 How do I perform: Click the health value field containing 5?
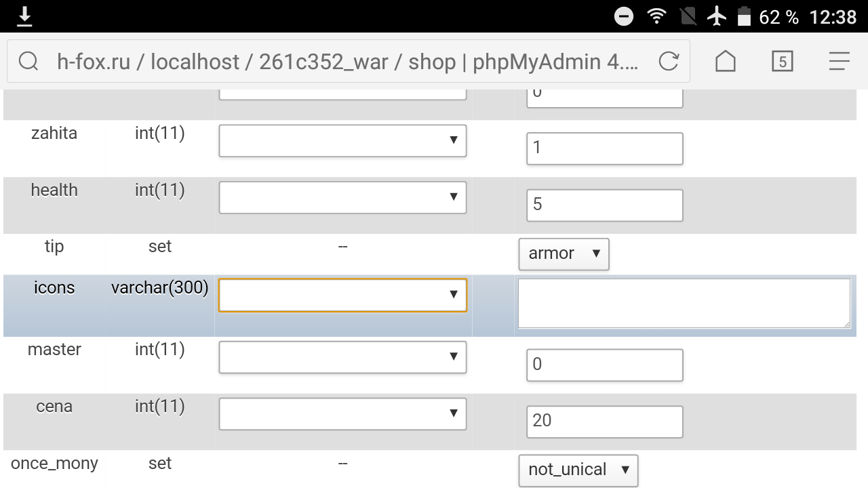click(x=604, y=205)
